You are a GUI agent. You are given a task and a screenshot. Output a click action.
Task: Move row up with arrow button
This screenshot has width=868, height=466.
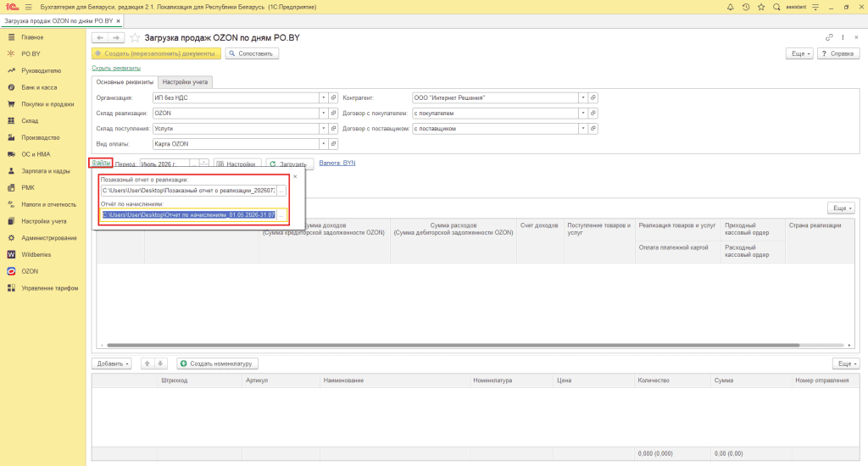(x=147, y=363)
